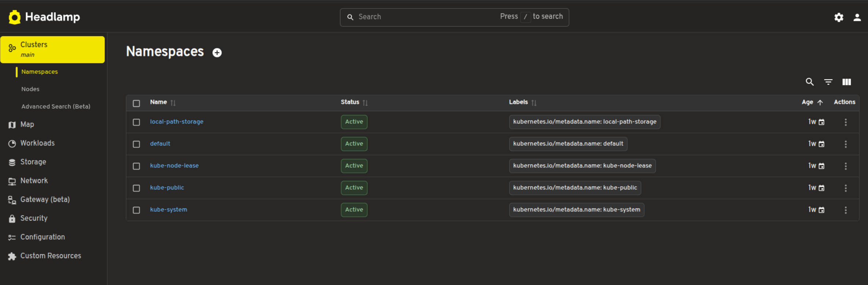Check the kube-public namespace checkbox
The width and height of the screenshot is (868, 285).
pyautogui.click(x=136, y=188)
